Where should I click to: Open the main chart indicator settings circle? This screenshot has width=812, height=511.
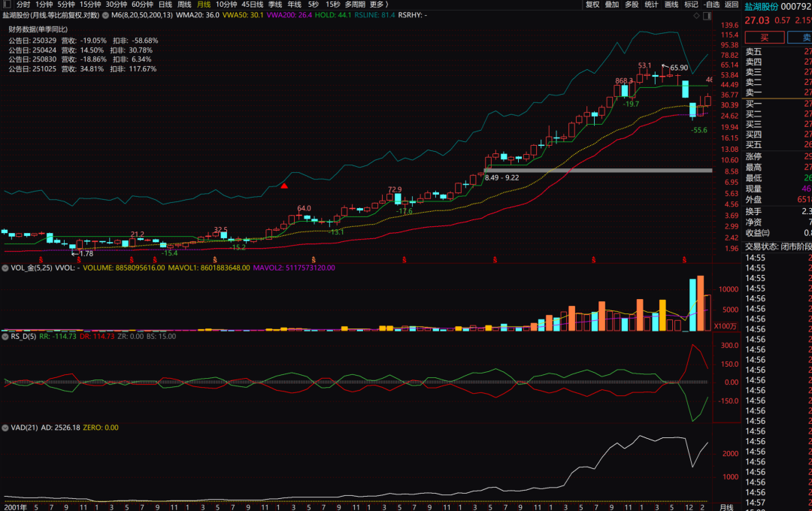106,16
